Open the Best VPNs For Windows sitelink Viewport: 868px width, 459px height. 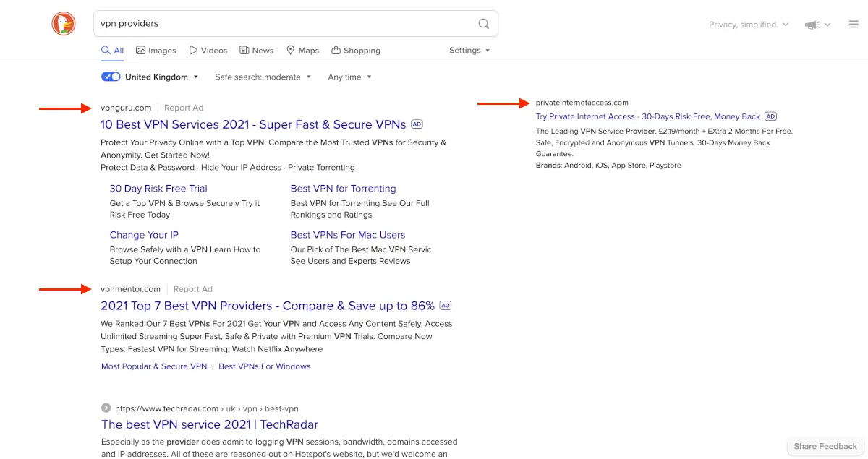coord(265,366)
